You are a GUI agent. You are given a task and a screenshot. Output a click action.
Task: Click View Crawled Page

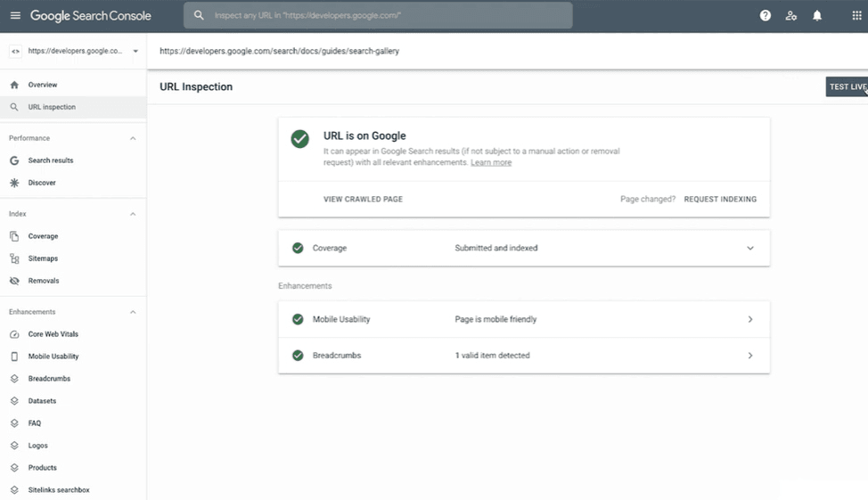coord(363,200)
